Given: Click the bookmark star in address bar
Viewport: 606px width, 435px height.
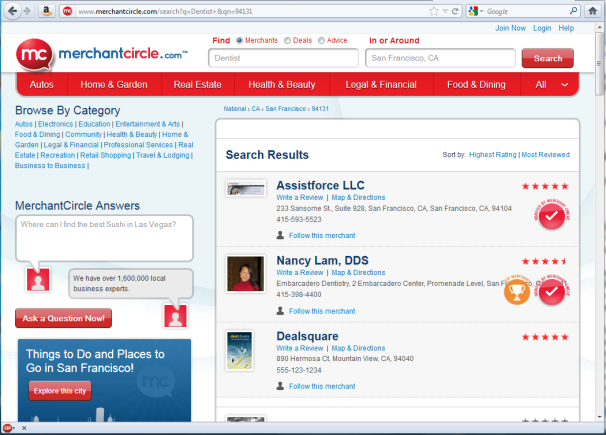Looking at the screenshot, I should 434,11.
